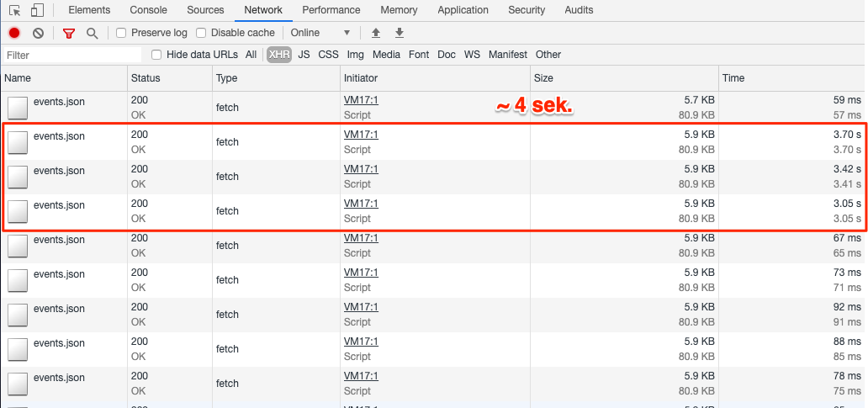Select events.json row taking 73 ms
Image resolution: width=868 pixels, height=408 pixels.
coord(434,281)
